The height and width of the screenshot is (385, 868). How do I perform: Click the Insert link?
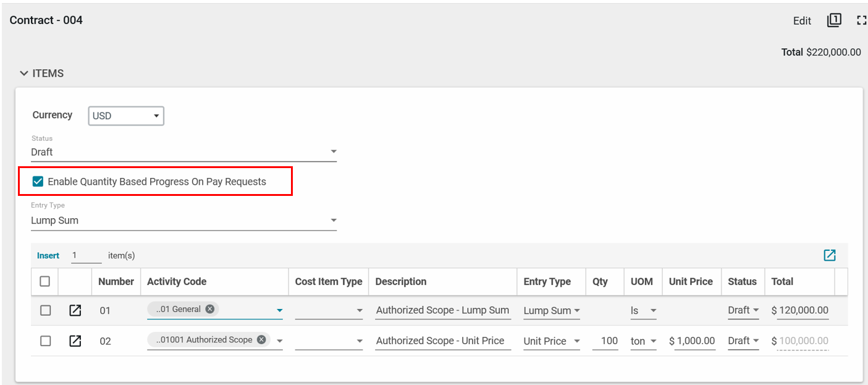(x=48, y=255)
